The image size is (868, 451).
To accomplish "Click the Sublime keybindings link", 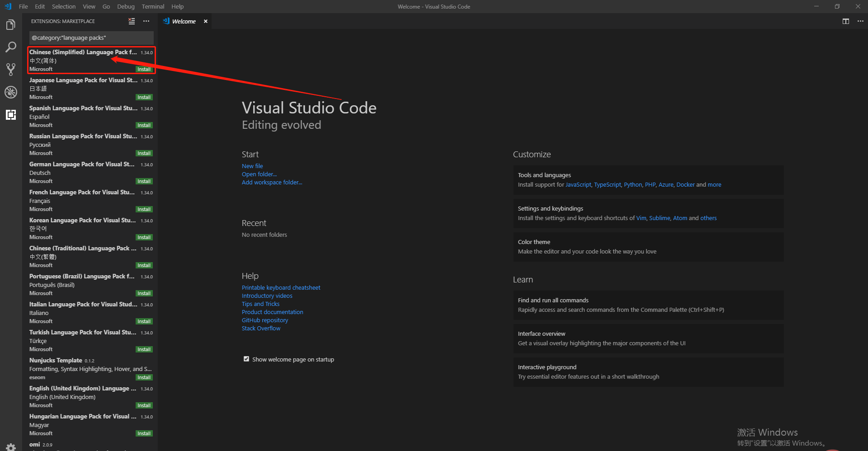I will click(x=660, y=218).
